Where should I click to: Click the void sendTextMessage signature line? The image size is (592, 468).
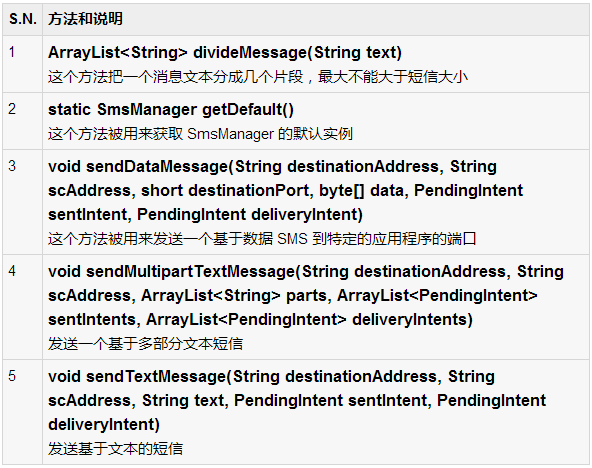pos(271,377)
